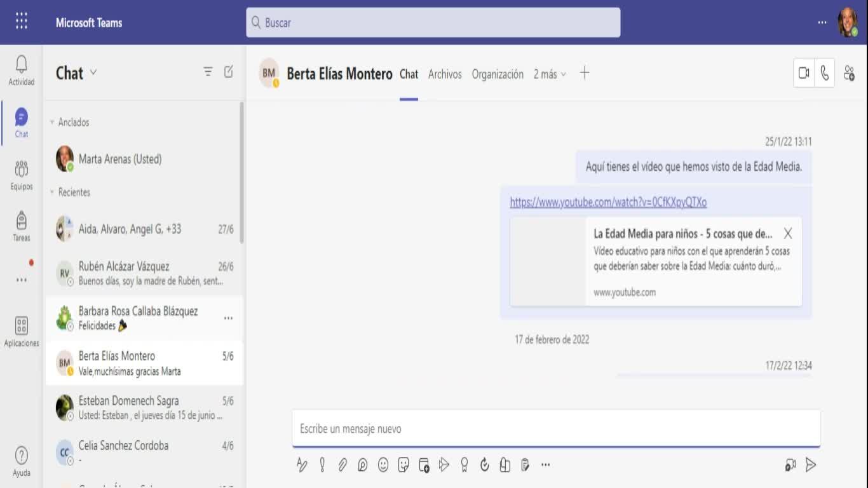Send praise with the badge icon

click(x=465, y=465)
